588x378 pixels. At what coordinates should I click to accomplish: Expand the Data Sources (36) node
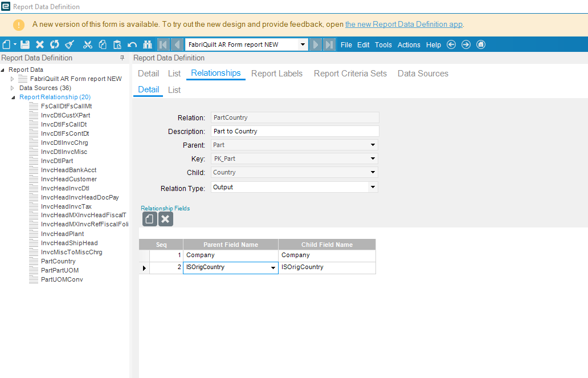click(12, 88)
